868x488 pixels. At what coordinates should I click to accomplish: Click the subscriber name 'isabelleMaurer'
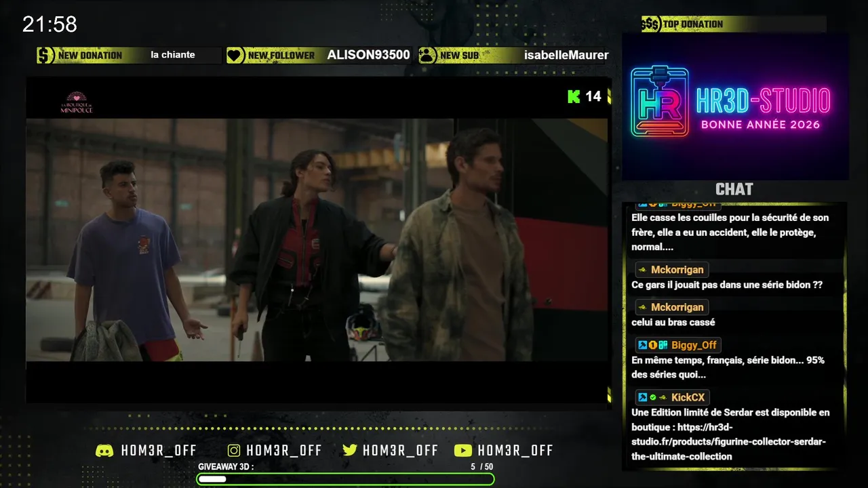coord(566,56)
